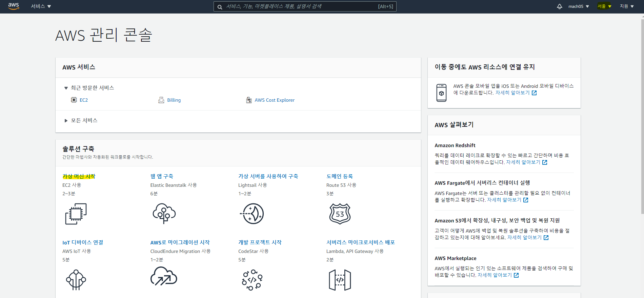Open the 서울 region selector

click(604, 6)
